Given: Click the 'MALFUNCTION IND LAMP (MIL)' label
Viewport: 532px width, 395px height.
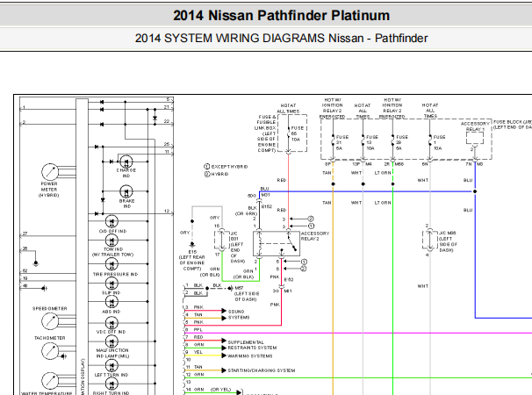Looking at the screenshot, I should pos(112,353).
